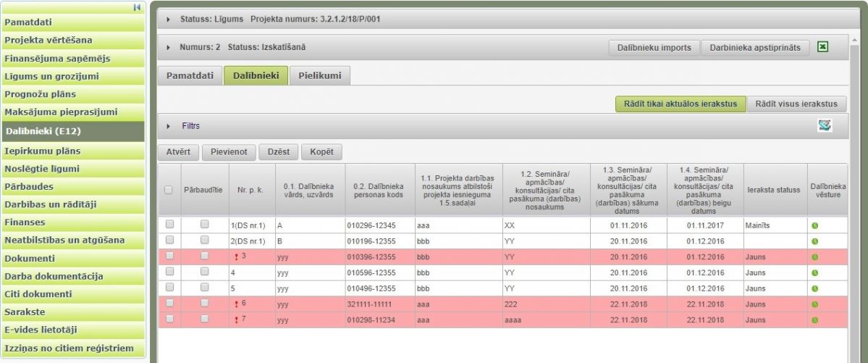Viewport: 868px width, 363px height.
Task: Check the Pārbaudīt checkbox for row 1(DS nr.1)
Action: (205, 225)
